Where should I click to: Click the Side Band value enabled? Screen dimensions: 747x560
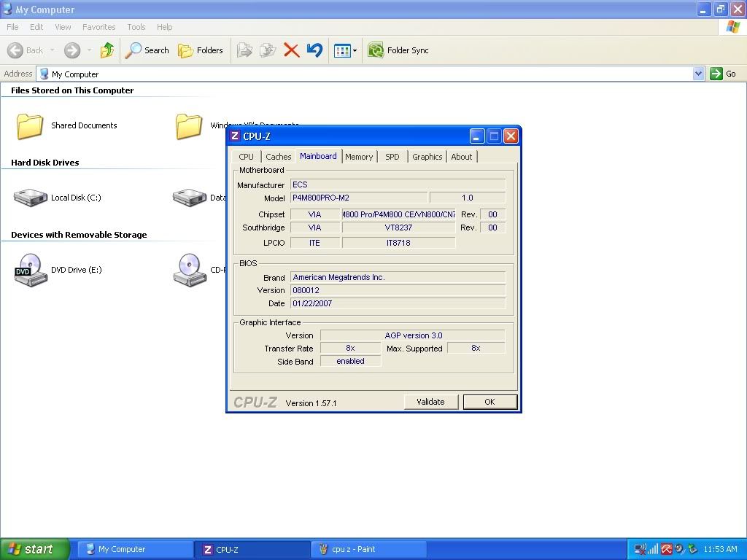(350, 362)
